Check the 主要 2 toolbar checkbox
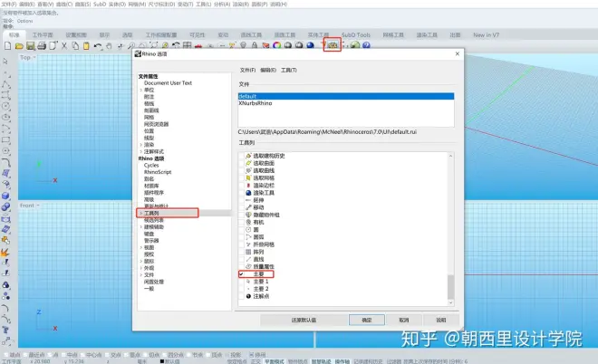This screenshot has height=364, width=598. [241, 289]
